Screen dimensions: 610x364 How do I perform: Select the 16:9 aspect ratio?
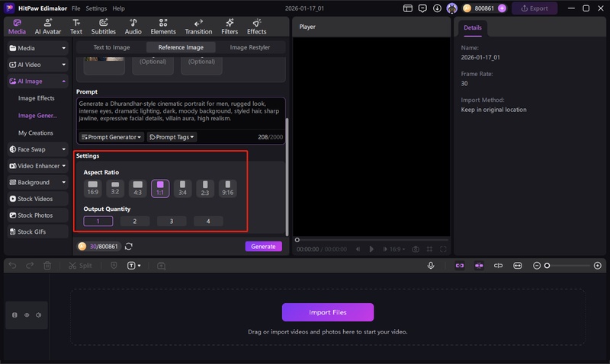pos(93,187)
